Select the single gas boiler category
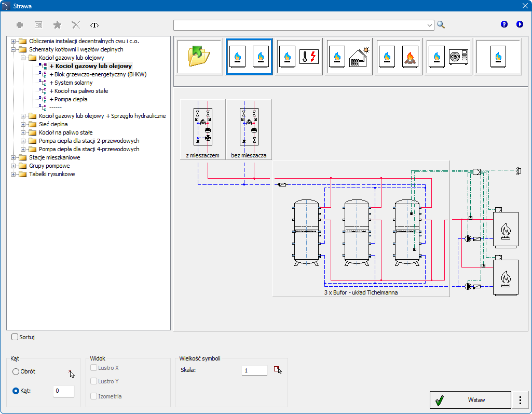Screen dimensions: 532x414 [x=498, y=57]
